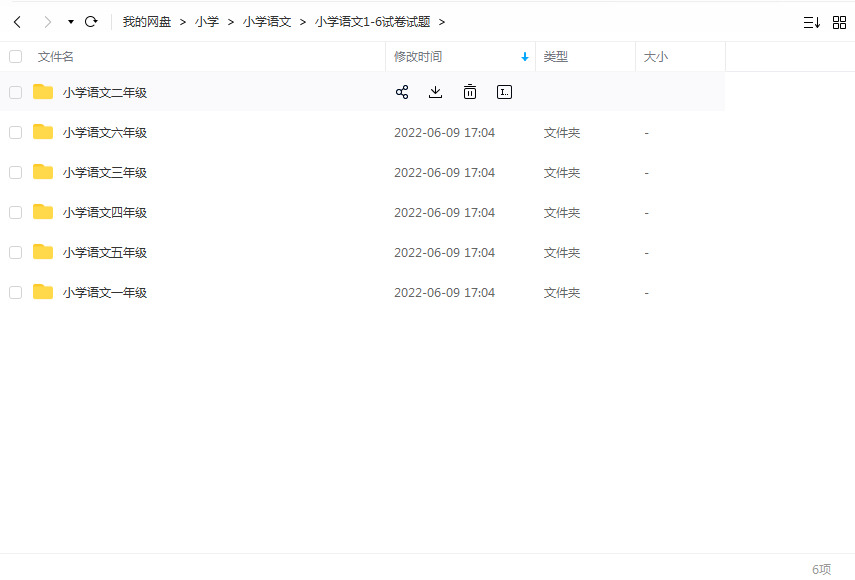The height and width of the screenshot is (580, 855).
Task: Click the date of 小学语文四年级 row
Action: click(x=444, y=213)
